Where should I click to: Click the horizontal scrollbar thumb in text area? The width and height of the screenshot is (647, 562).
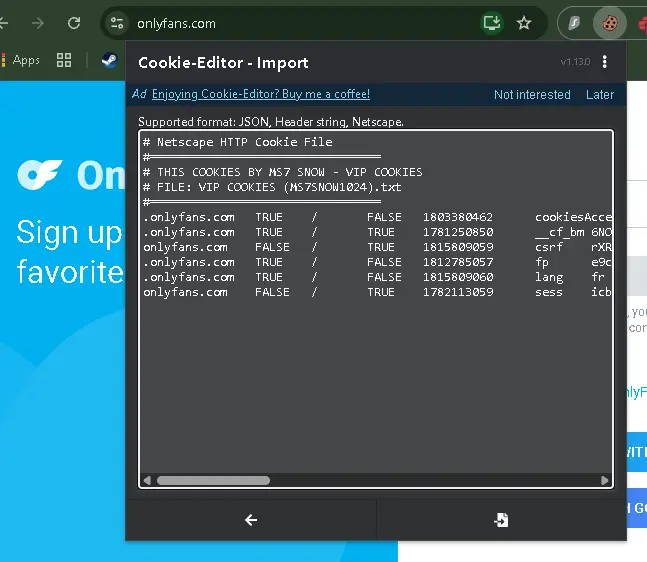coord(213,480)
